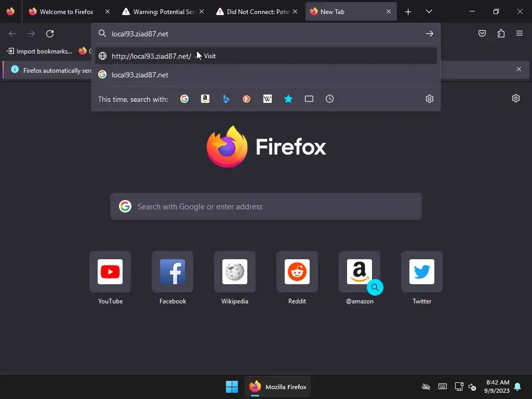Screen dimensions: 532x399
Task: Search this time with Amazon
Action: (205, 99)
